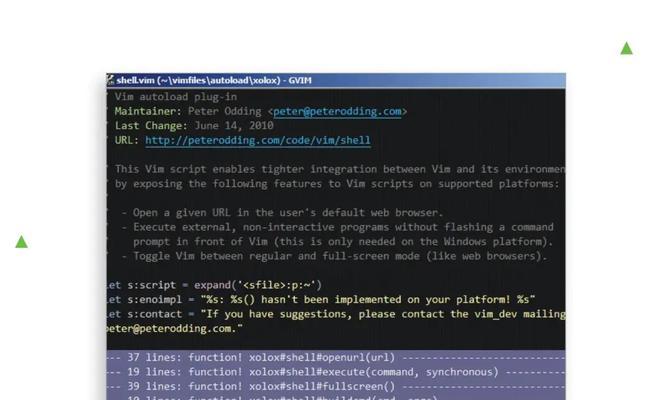672x400 pixels.
Task: Click the line starting 'This Vim script enables'
Action: point(340,169)
